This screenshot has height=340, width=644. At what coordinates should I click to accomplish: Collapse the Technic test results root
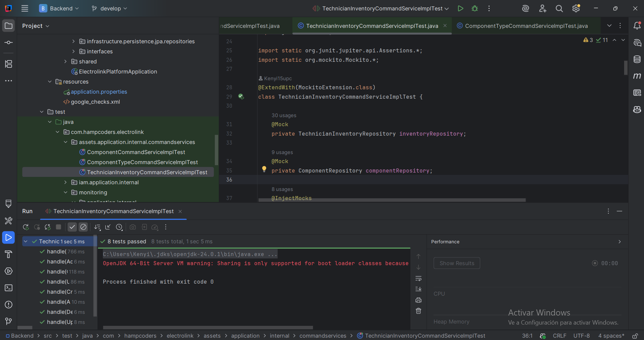click(26, 241)
